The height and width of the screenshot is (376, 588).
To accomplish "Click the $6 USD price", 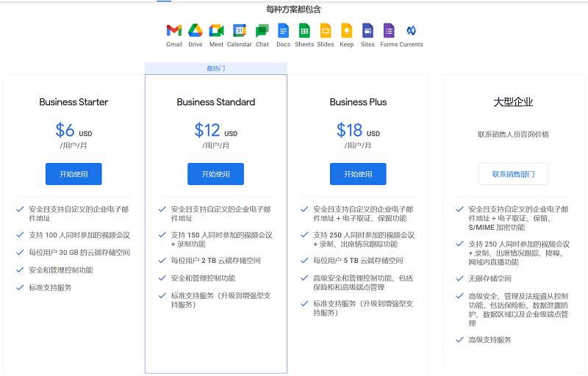I will click(x=73, y=130).
